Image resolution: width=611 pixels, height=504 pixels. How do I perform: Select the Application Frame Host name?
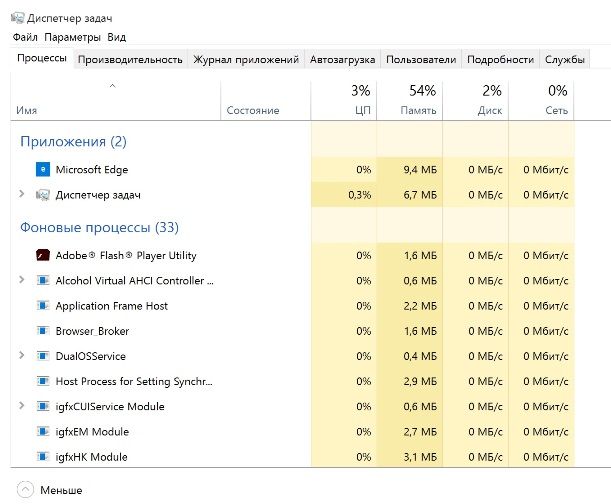coord(111,306)
